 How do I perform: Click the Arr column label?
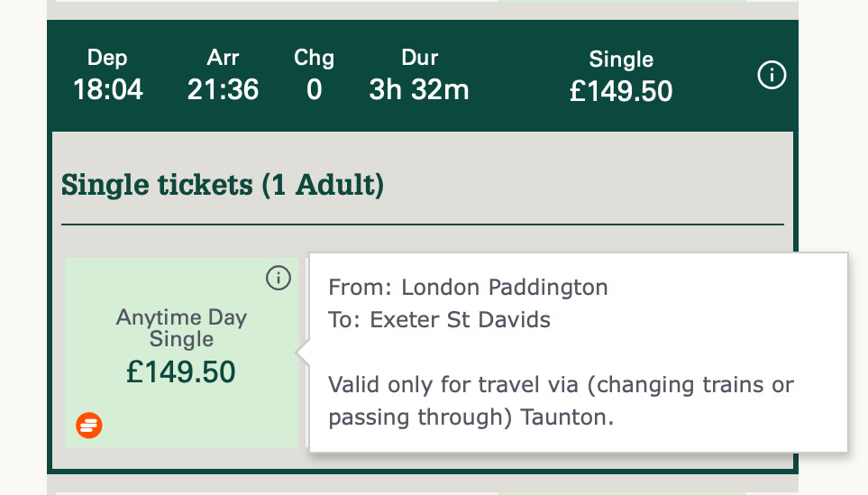tap(223, 59)
